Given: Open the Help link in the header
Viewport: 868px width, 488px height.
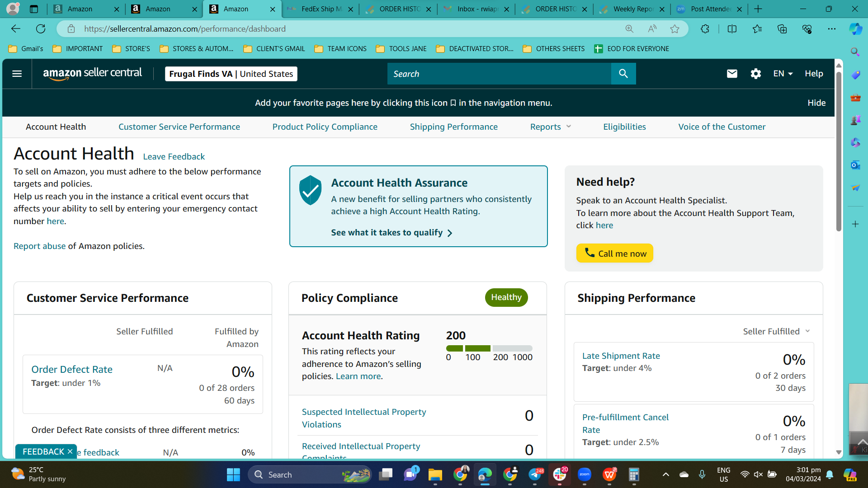Looking at the screenshot, I should coord(814,74).
